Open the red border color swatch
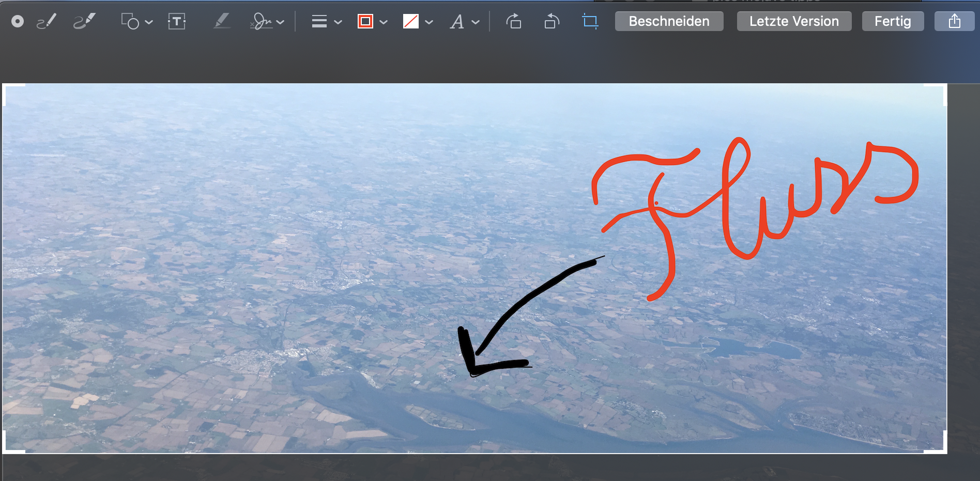The image size is (980, 481). pos(372,22)
